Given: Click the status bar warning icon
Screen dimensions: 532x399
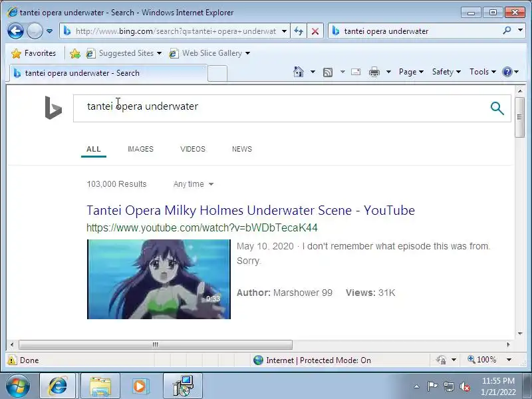Looking at the screenshot, I should [12, 360].
